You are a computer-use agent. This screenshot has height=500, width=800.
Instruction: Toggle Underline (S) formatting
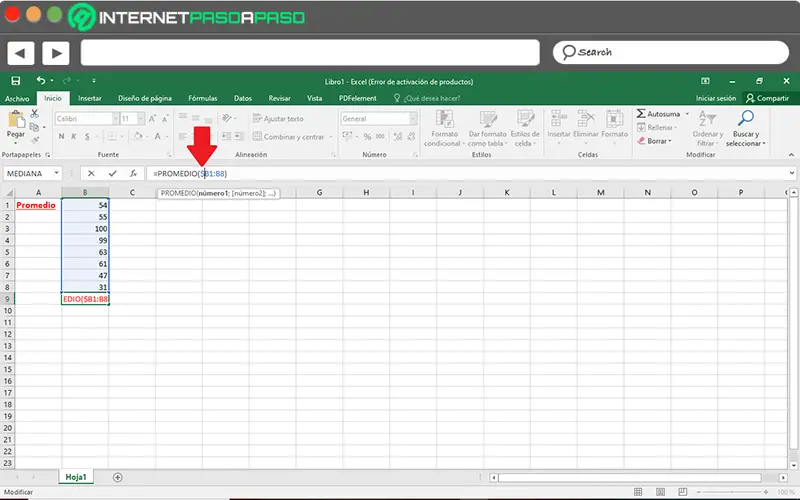tap(87, 137)
